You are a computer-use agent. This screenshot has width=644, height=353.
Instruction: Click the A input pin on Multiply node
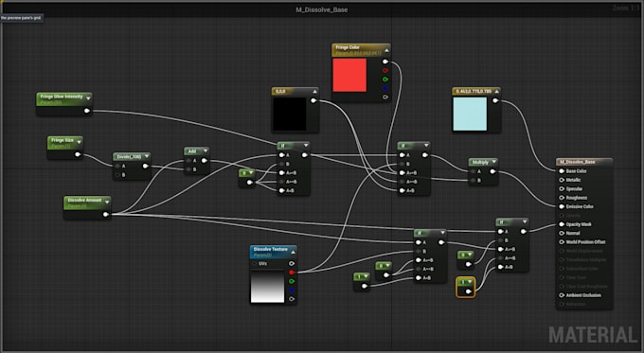point(474,171)
